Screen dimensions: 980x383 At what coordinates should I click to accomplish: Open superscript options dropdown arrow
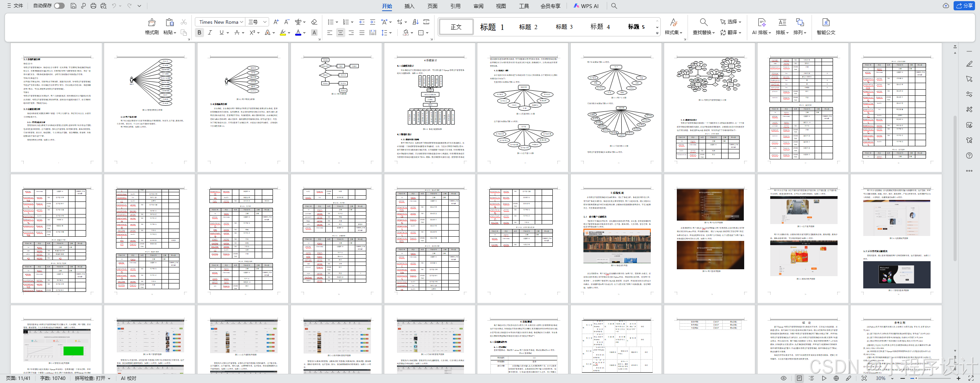coord(259,33)
